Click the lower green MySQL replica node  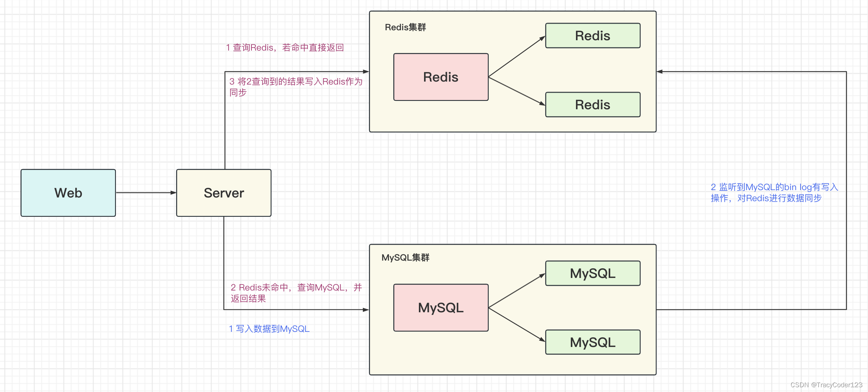click(x=593, y=342)
